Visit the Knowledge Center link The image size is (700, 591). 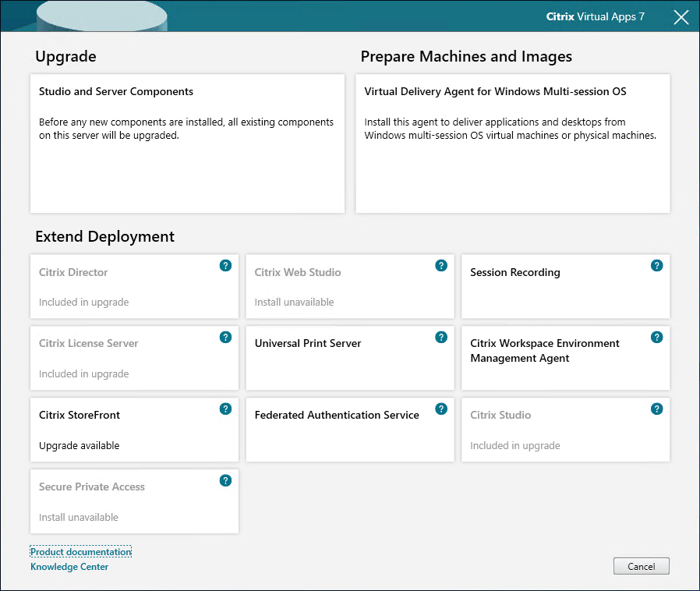69,567
